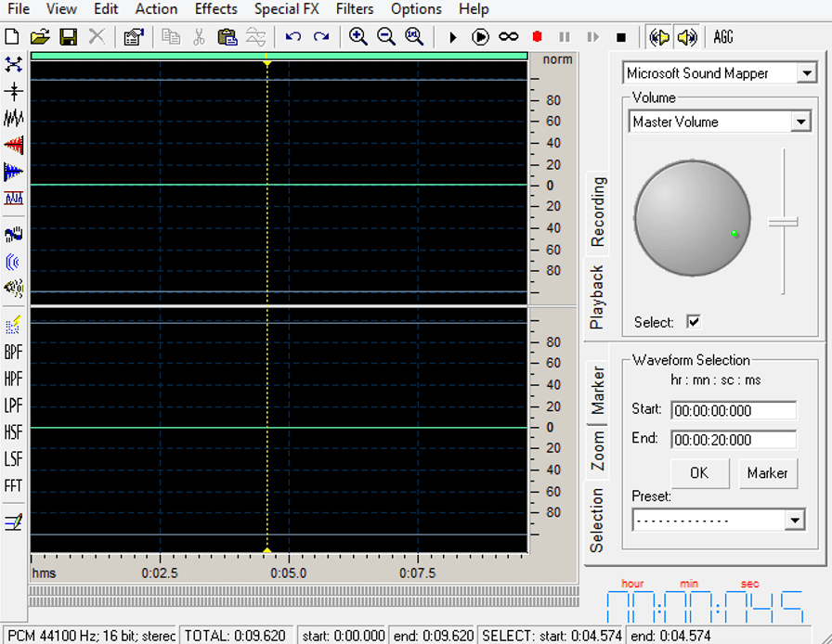Activate loop playback with the infinity icon
This screenshot has height=644, width=832.
(x=509, y=37)
